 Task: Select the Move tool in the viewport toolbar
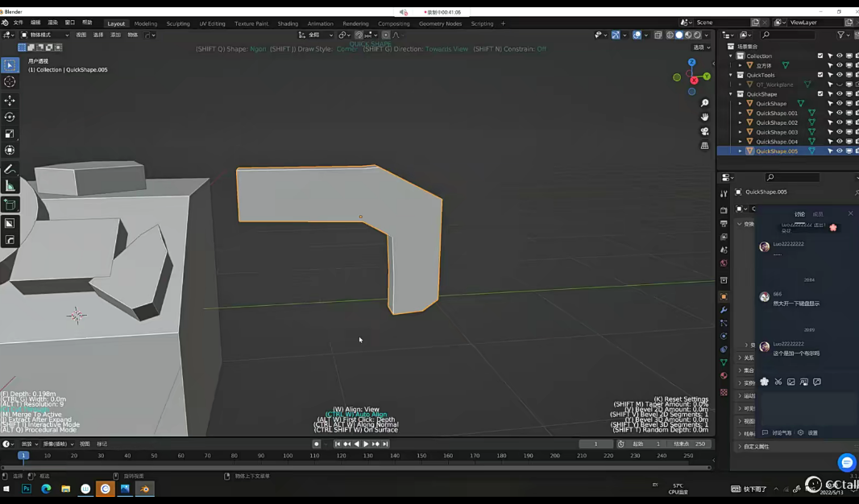point(10,100)
